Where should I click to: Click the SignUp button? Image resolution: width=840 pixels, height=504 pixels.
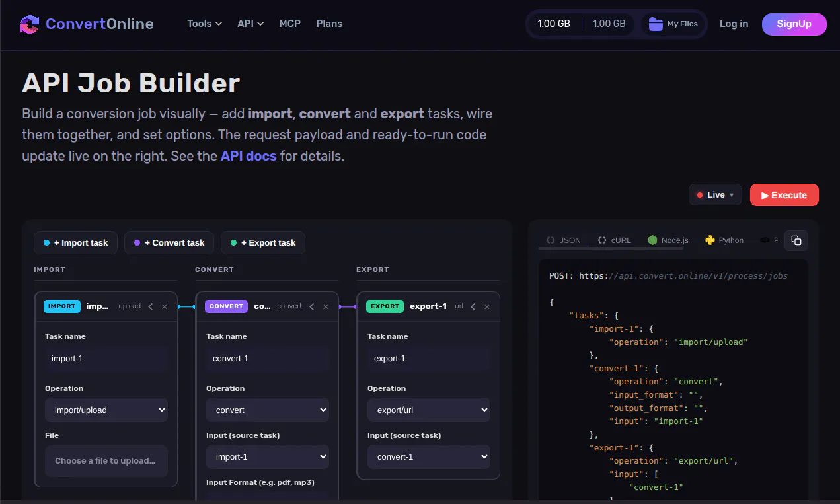(x=794, y=24)
